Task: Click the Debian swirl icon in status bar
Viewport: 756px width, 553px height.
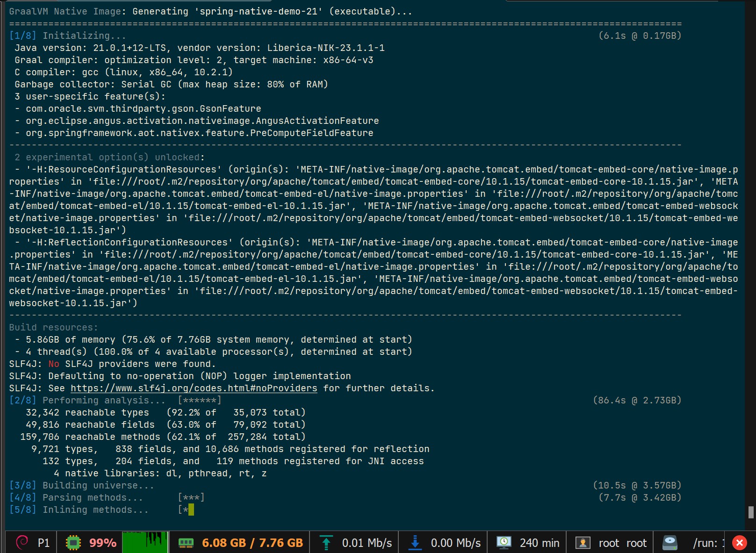Action: (x=22, y=542)
